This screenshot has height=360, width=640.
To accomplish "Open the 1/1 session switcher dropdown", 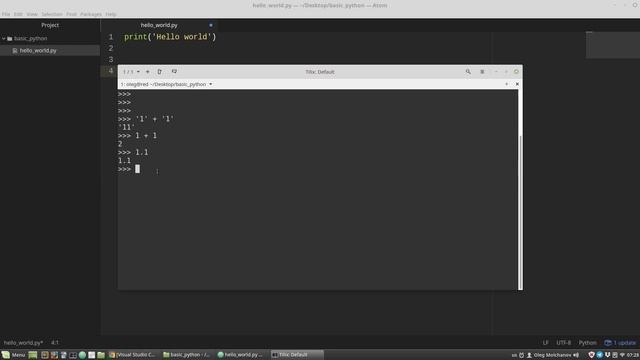I will click(131, 72).
